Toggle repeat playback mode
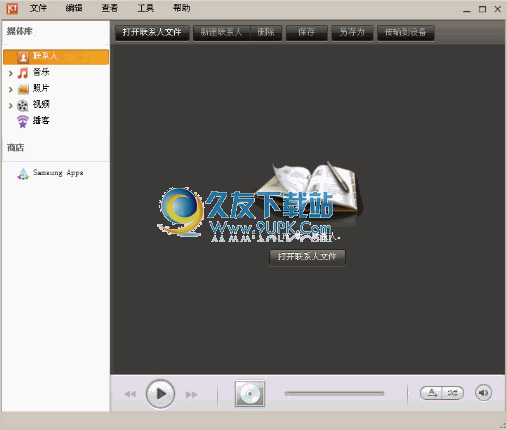The width and height of the screenshot is (507, 430). 431,393
